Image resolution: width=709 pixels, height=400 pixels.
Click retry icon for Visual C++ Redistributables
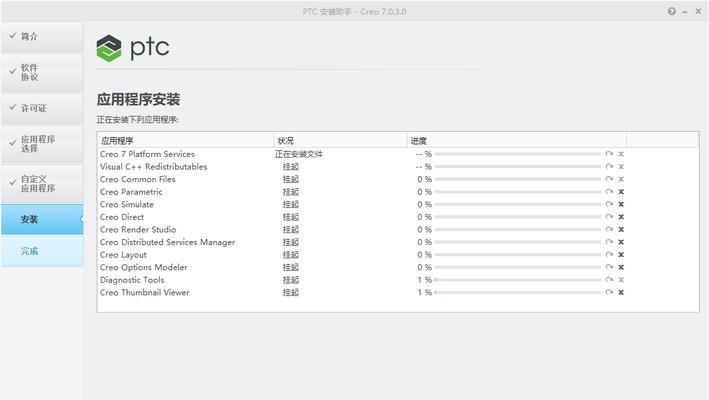pyautogui.click(x=609, y=167)
